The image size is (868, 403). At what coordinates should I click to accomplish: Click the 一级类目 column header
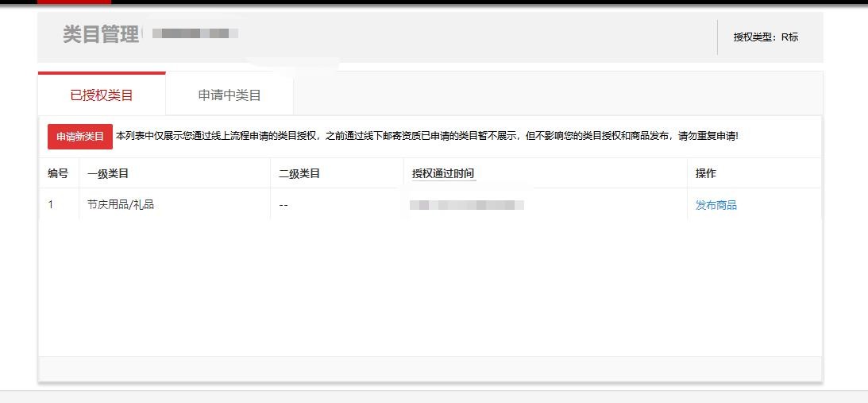[x=108, y=173]
